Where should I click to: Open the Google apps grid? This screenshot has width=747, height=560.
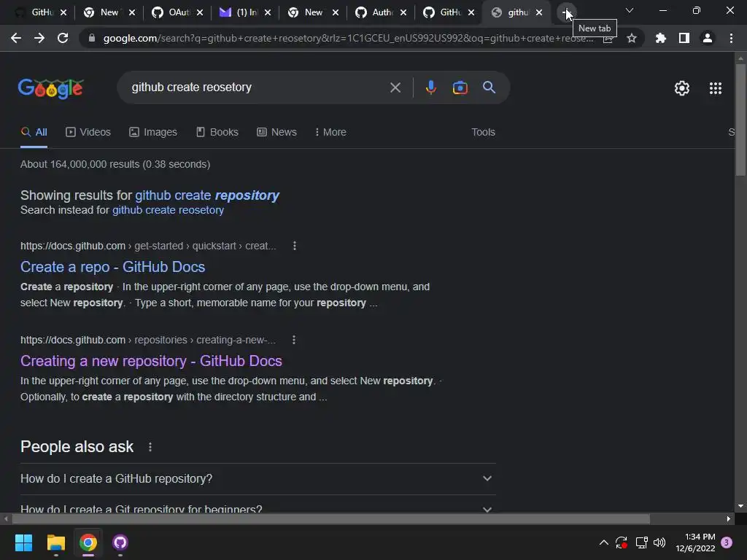click(x=715, y=88)
